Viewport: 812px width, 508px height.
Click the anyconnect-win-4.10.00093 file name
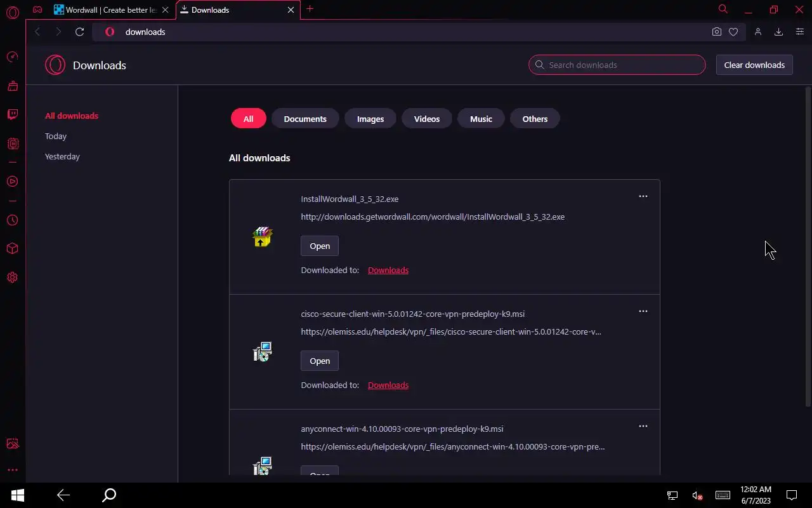click(402, 429)
